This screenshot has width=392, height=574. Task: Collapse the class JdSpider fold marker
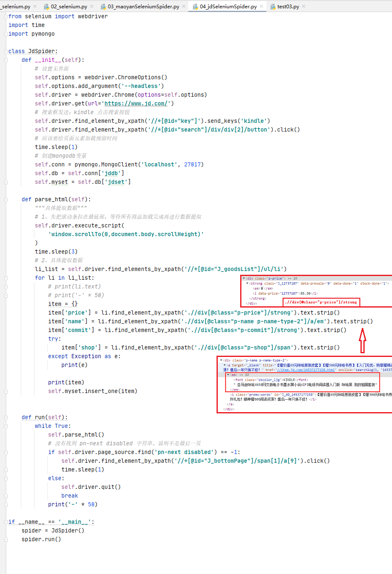point(6,51)
